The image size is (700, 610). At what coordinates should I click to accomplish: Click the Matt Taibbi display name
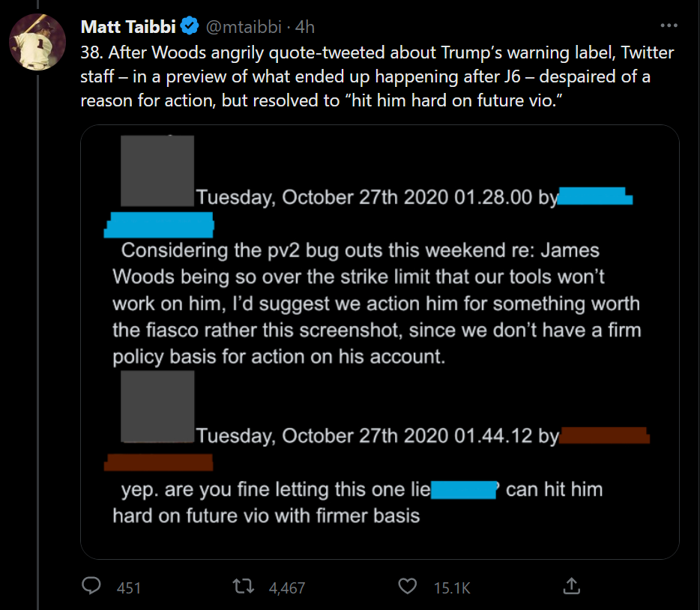pyautogui.click(x=129, y=27)
